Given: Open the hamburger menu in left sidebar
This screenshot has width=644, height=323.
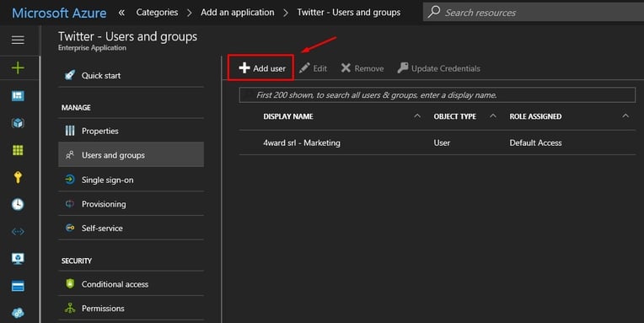Looking at the screenshot, I should point(18,40).
